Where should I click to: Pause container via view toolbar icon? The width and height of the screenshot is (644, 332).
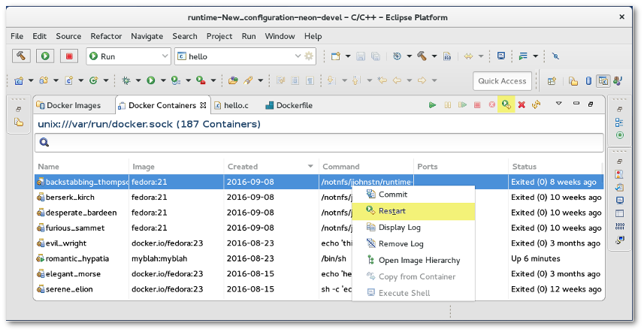(x=447, y=105)
